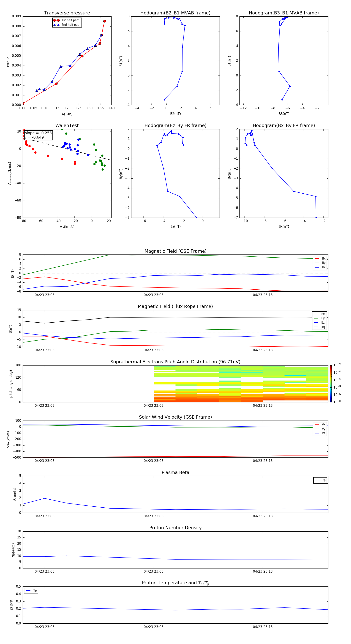
Task: Click the VA(km/s) x-axis label
Action: 67,227
